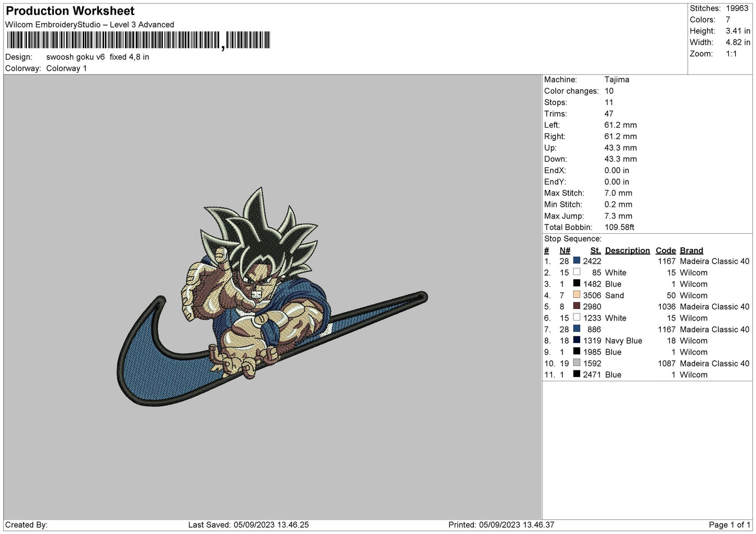
Task: Select the Height value 3.41 in
Action: (x=738, y=31)
